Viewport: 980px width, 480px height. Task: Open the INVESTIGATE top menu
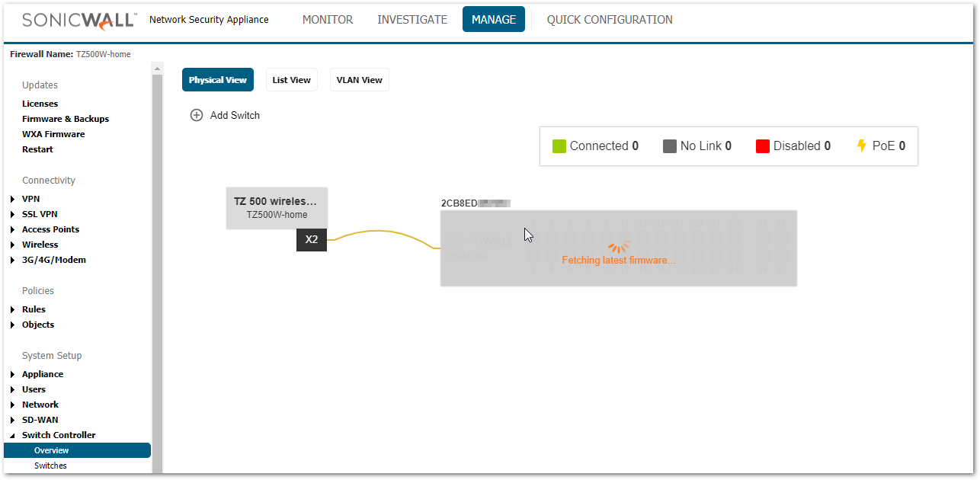(x=412, y=20)
